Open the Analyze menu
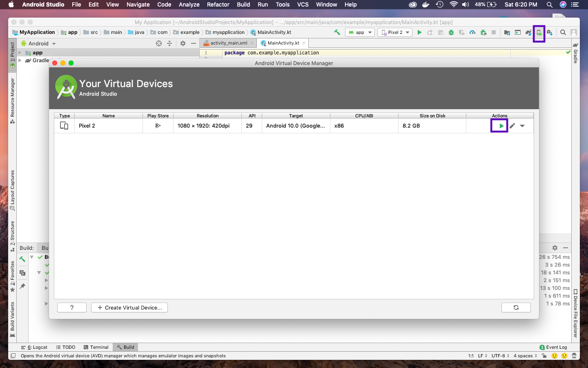 point(189,4)
